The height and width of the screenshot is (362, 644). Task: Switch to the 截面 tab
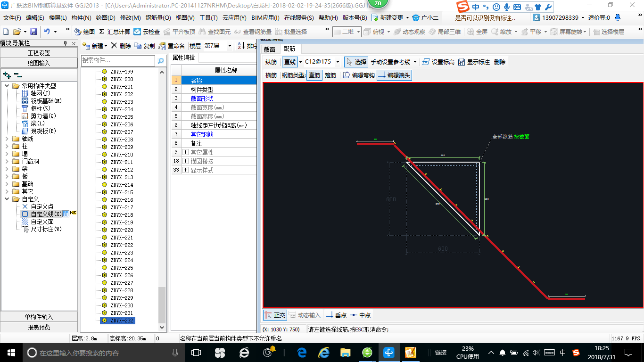(270, 49)
